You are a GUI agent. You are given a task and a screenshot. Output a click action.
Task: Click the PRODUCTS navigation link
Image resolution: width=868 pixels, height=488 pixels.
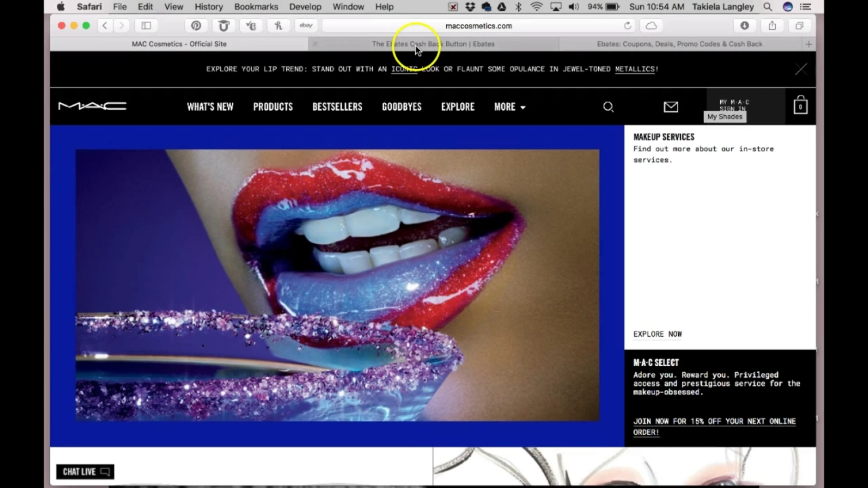[x=273, y=107]
